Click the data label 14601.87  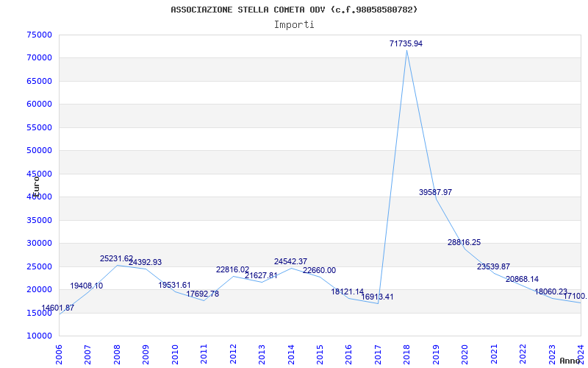pos(57,308)
